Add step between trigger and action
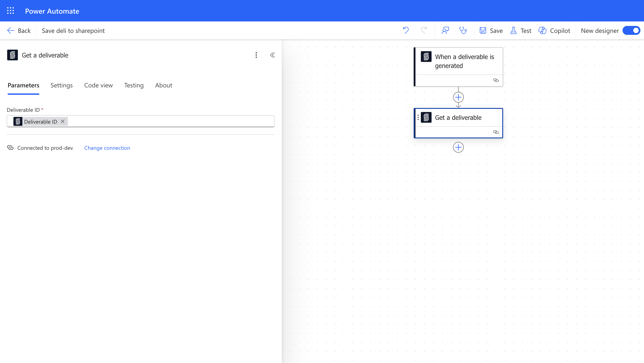Image resolution: width=644 pixels, height=363 pixels. click(458, 97)
